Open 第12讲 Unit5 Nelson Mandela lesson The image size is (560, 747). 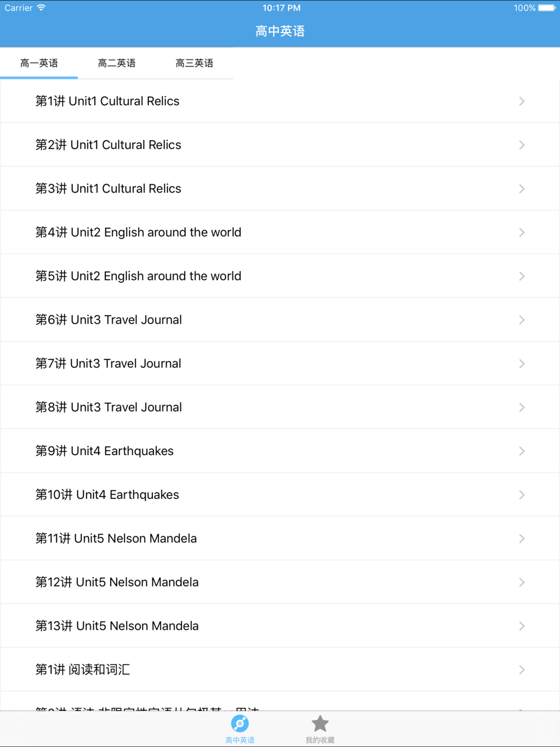pos(117,582)
